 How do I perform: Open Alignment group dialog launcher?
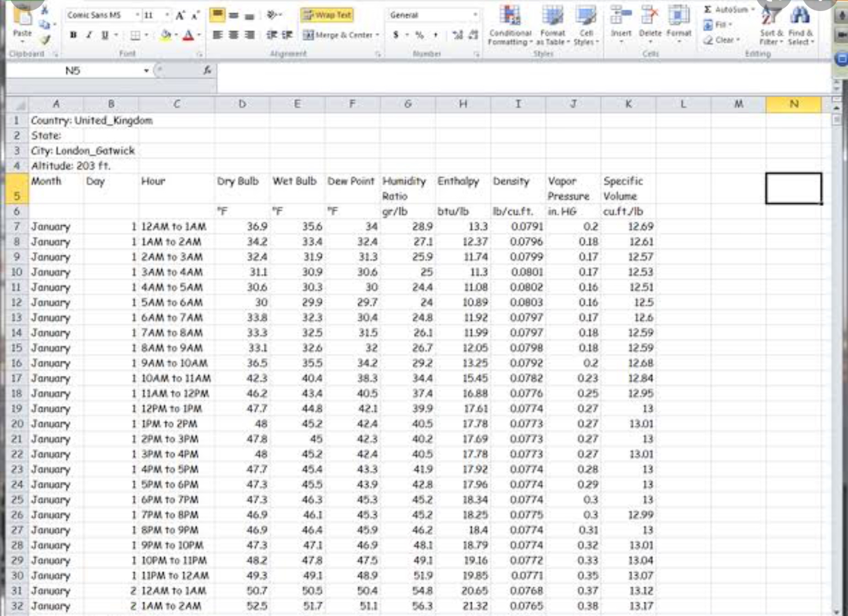tap(378, 54)
